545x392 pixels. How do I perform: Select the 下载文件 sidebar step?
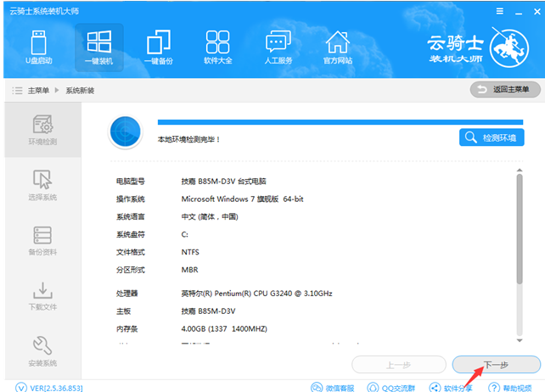(42, 296)
